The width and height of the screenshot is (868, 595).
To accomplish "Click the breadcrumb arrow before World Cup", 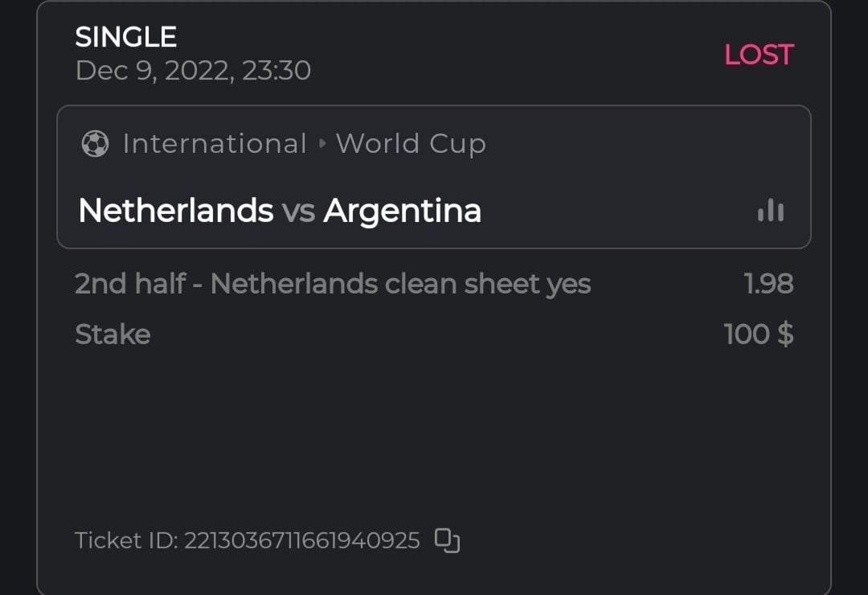I will pyautogui.click(x=322, y=144).
